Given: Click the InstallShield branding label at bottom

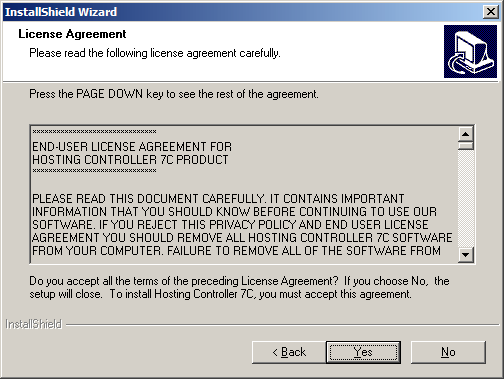Looking at the screenshot, I should pyautogui.click(x=34, y=324).
